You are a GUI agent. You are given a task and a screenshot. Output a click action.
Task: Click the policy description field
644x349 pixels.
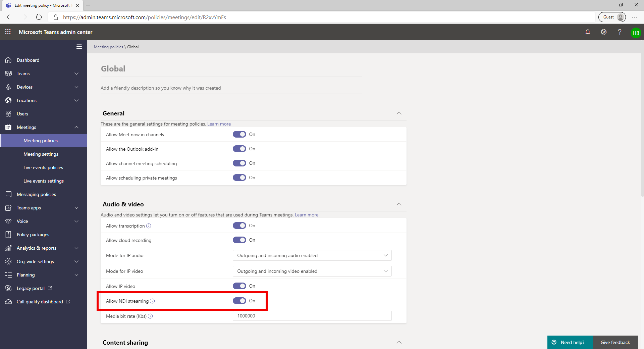tap(231, 88)
